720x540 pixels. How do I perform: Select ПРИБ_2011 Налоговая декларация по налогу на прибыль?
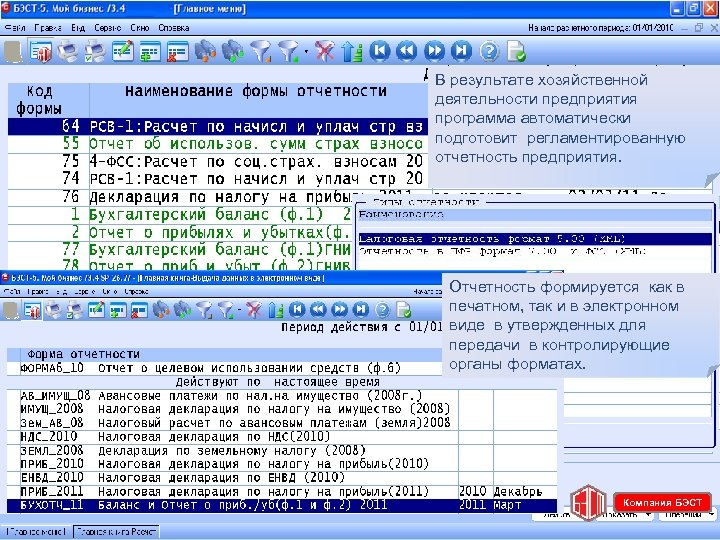pos(282,492)
